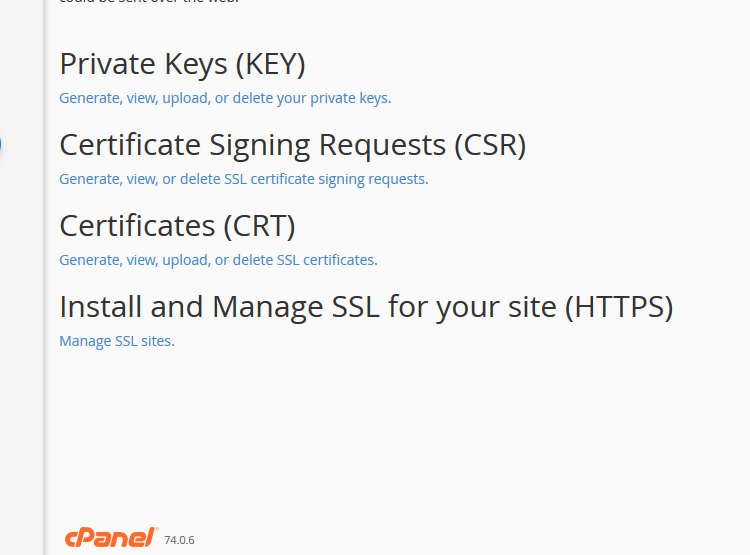Open the Manage SSL sites link
Screen dimensions: 750x555
pos(117,341)
